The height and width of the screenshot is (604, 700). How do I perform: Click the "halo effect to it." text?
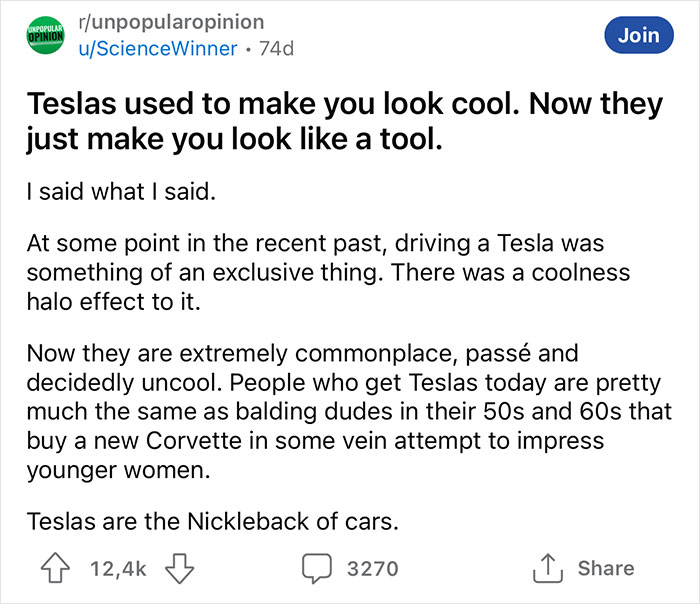click(x=113, y=302)
